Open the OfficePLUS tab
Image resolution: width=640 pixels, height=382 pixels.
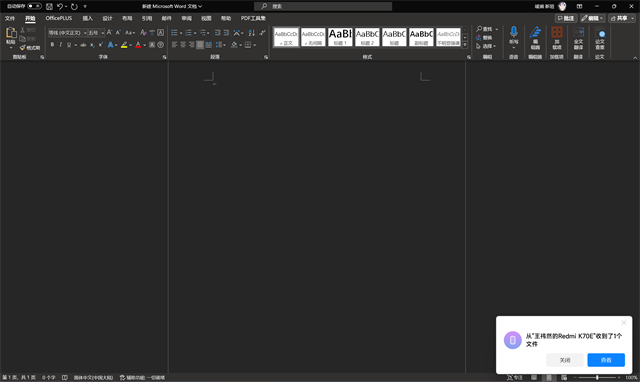pos(59,18)
